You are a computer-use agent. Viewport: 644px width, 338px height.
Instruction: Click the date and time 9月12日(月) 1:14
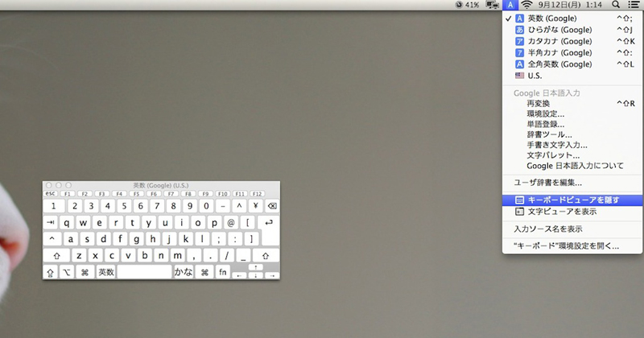570,5
